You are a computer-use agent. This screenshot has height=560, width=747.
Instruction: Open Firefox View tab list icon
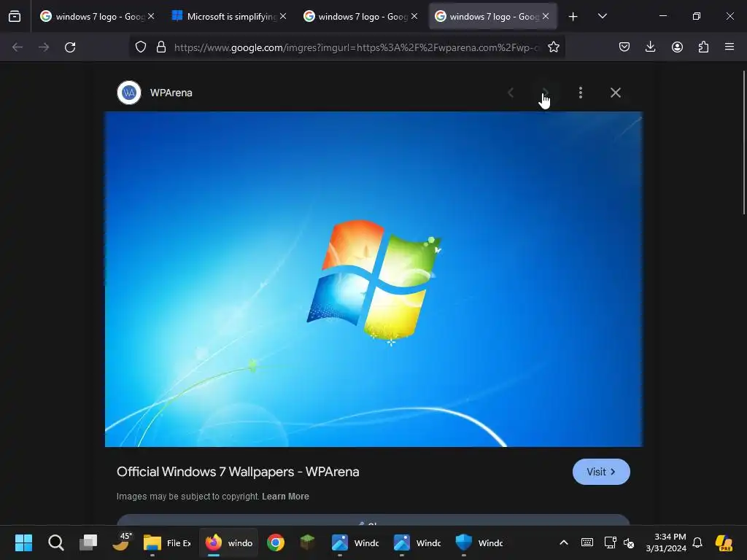15,16
